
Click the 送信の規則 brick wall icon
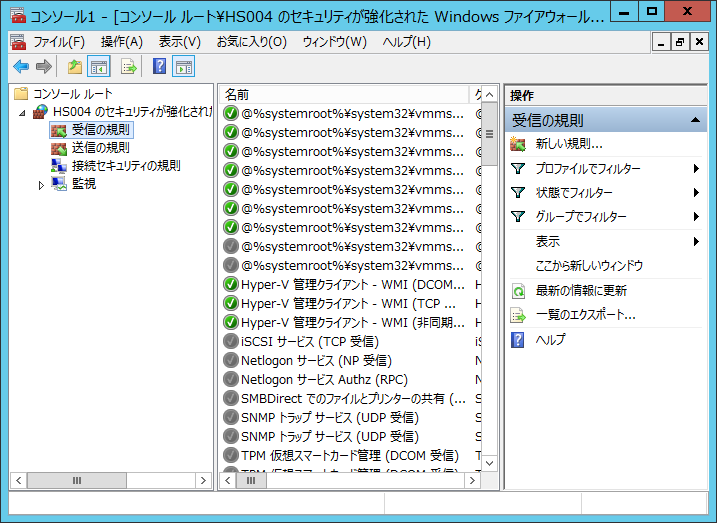click(59, 148)
